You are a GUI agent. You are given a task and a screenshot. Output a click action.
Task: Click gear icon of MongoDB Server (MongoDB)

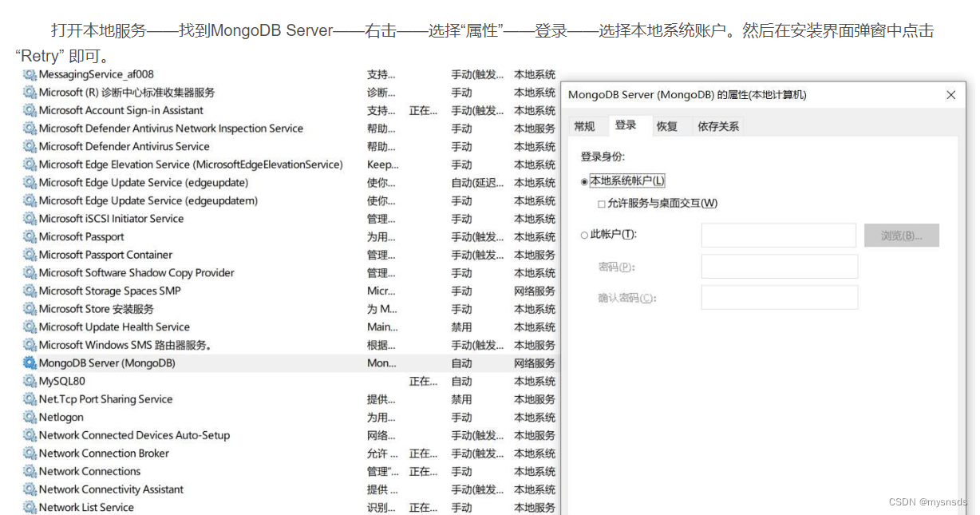(30, 362)
